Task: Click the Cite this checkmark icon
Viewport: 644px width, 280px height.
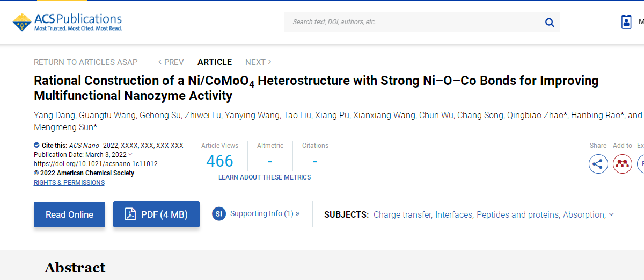Action: pos(36,145)
